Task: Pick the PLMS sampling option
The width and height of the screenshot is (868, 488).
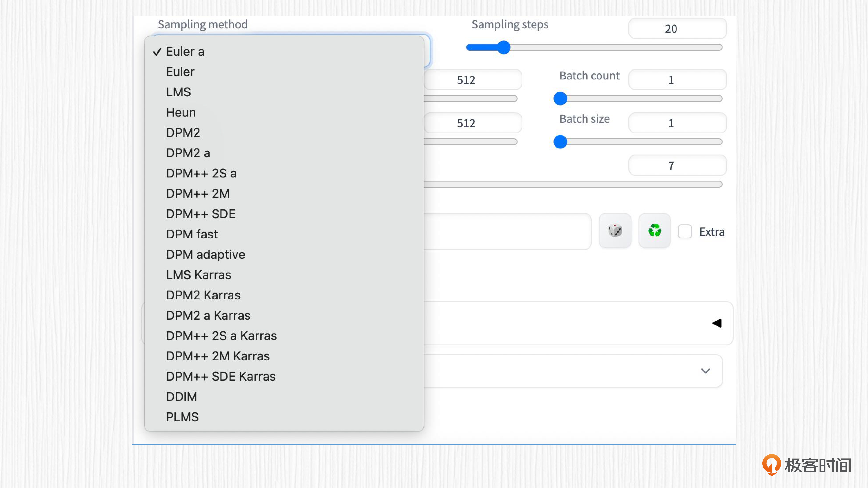Action: pos(182,417)
